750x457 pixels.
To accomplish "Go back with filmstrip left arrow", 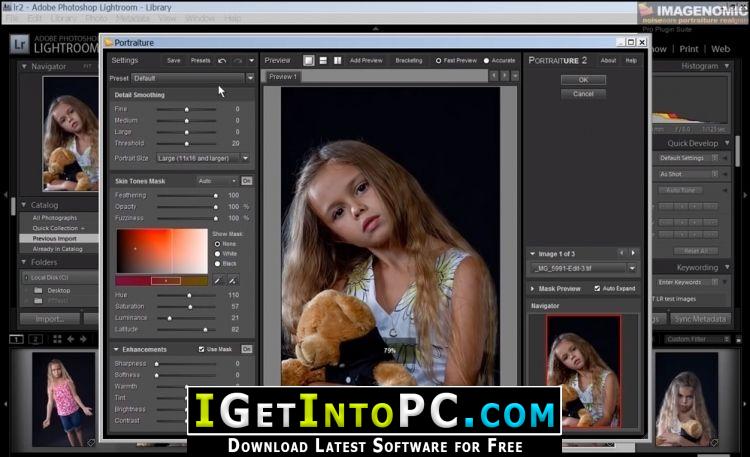I will (71, 339).
